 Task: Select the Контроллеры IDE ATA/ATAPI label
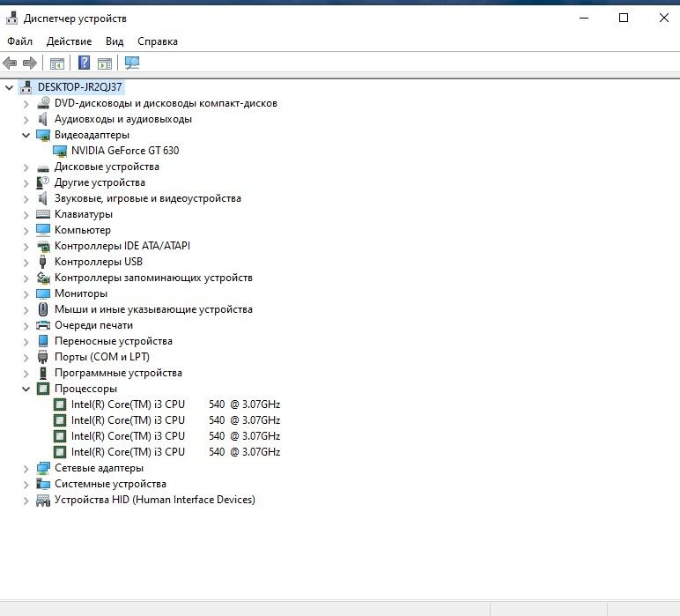(x=122, y=246)
